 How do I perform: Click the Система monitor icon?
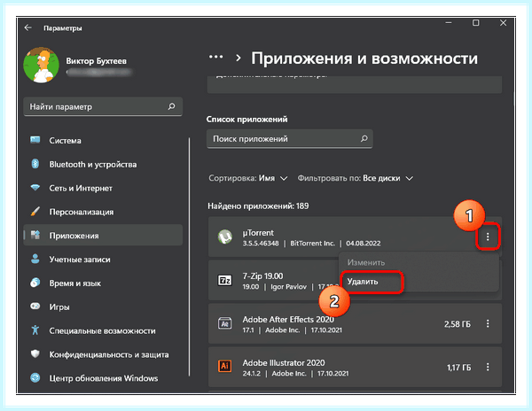35,140
